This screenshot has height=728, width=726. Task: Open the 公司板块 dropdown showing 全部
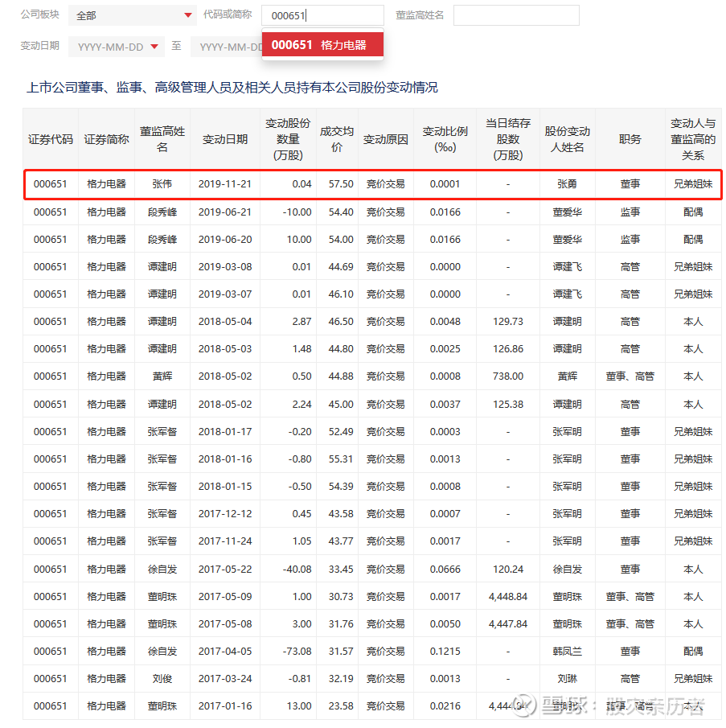[132, 15]
